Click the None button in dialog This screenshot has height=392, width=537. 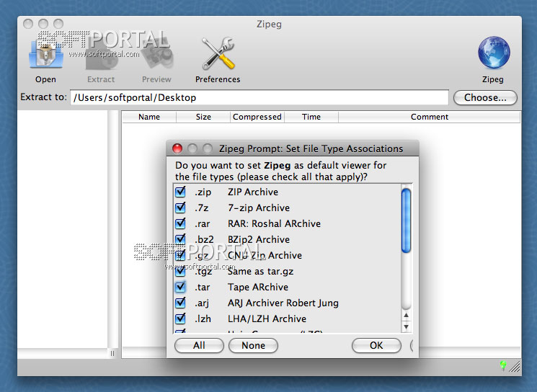(253, 345)
